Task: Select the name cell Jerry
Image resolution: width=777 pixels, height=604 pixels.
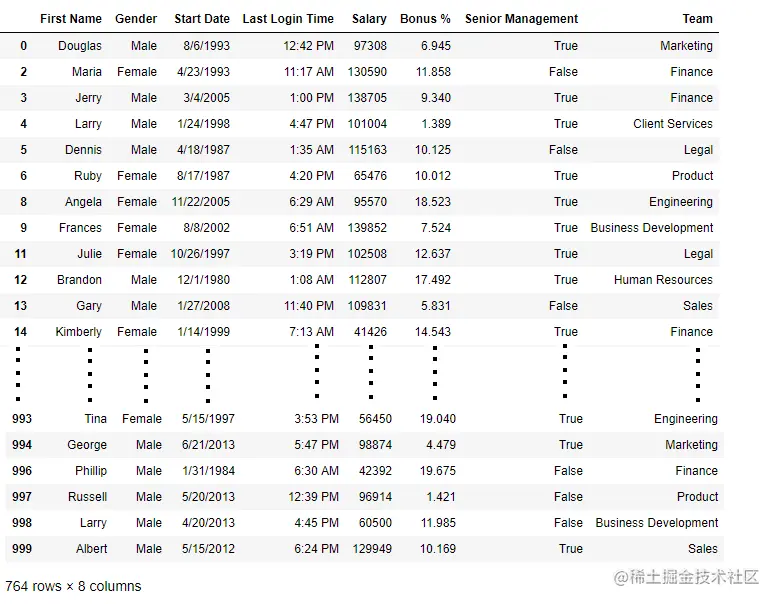Action: pos(88,98)
